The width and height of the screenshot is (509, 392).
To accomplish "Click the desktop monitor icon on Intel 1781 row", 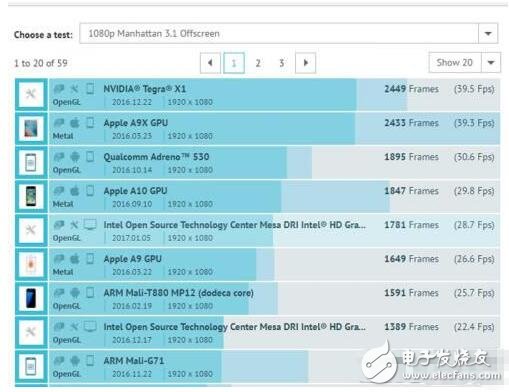I will (90, 225).
